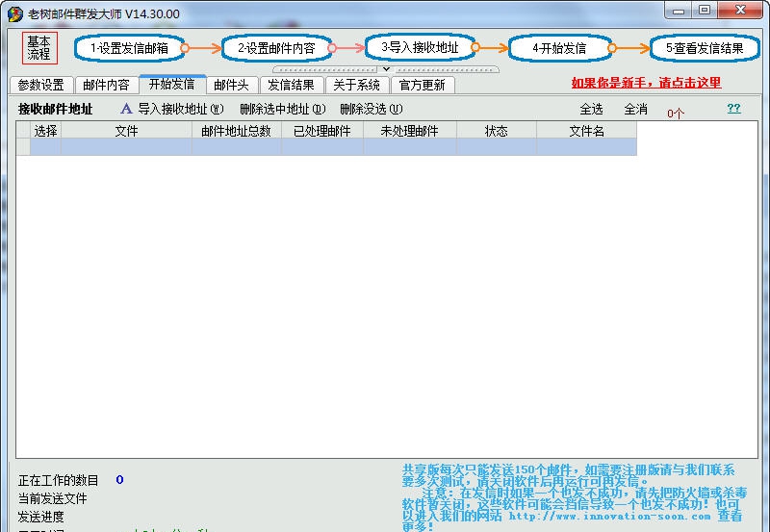Open the 发信结果 tab
This screenshot has width=770, height=532.
click(x=292, y=85)
